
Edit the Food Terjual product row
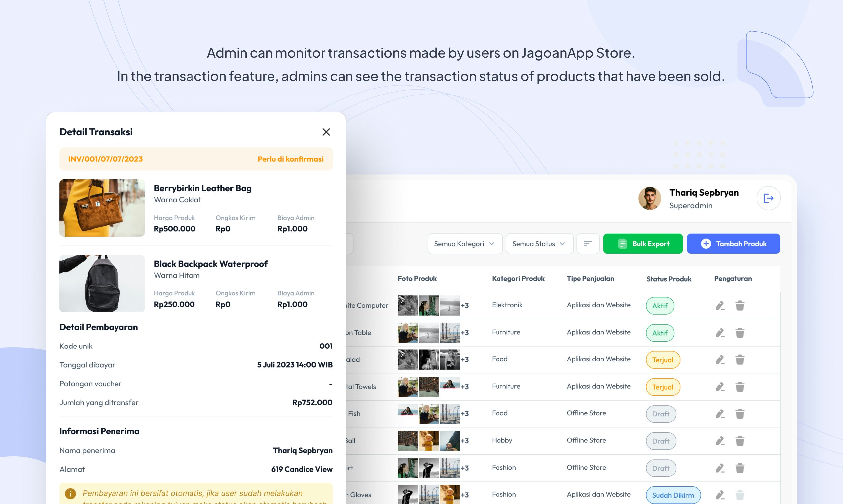pyautogui.click(x=720, y=360)
